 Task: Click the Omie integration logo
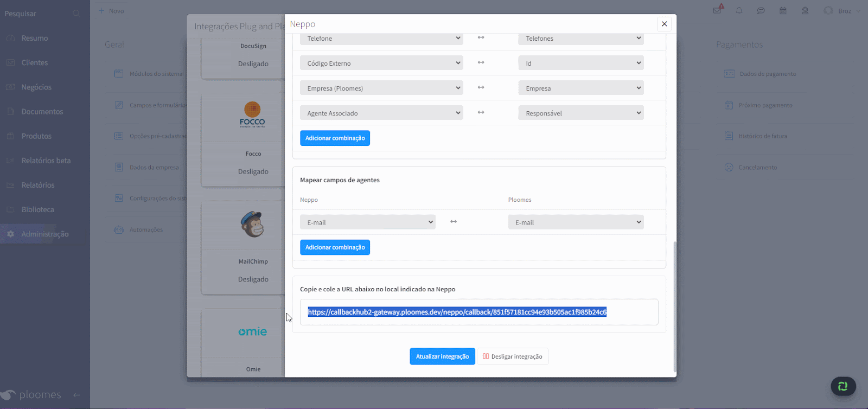tap(253, 331)
